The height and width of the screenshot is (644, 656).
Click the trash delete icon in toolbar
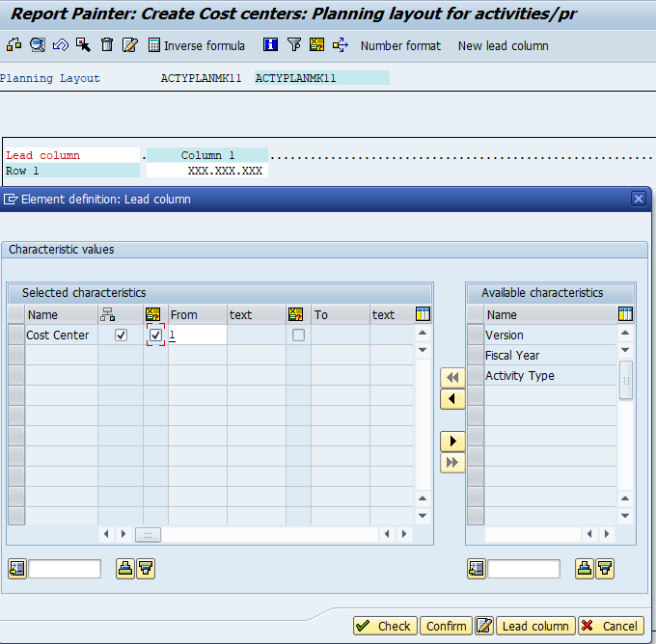click(x=107, y=45)
